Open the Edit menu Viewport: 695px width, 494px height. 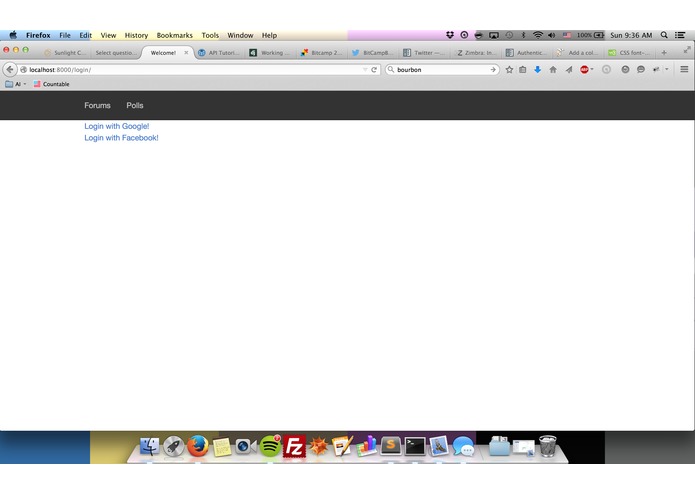point(85,35)
